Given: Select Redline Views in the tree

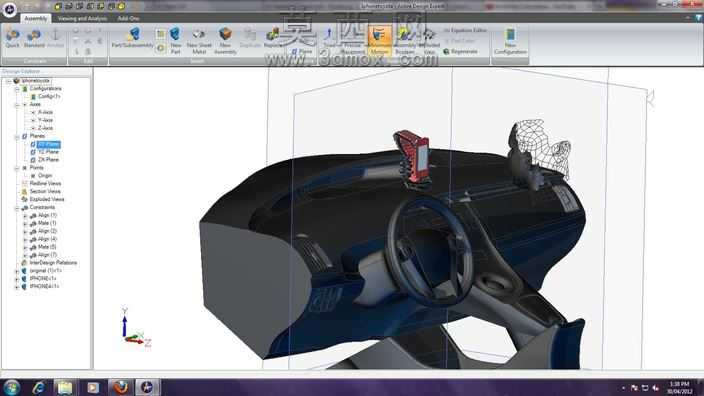Looking at the screenshot, I should (45, 184).
